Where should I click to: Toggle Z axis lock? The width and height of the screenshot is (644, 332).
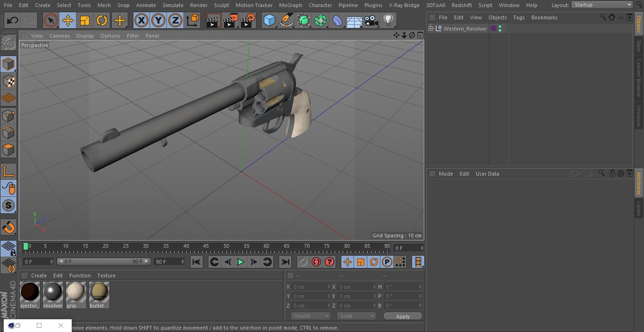coord(175,20)
